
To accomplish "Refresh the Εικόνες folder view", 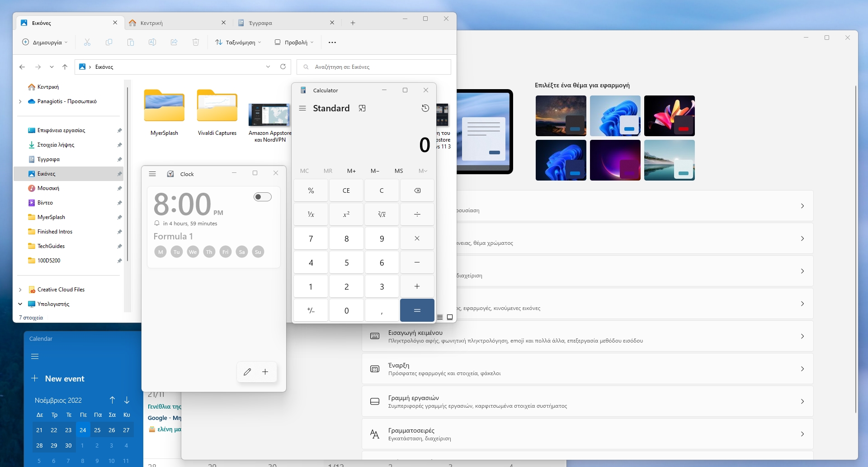I will (283, 67).
